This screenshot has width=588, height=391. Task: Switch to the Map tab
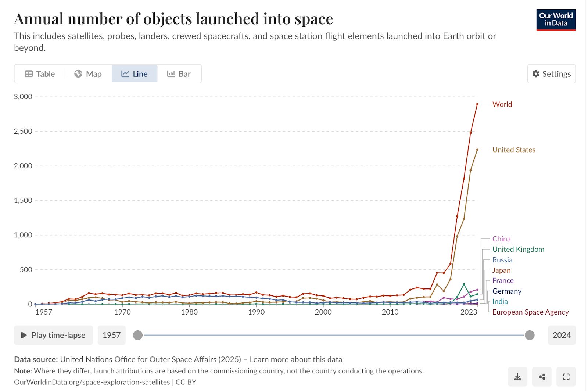click(88, 74)
